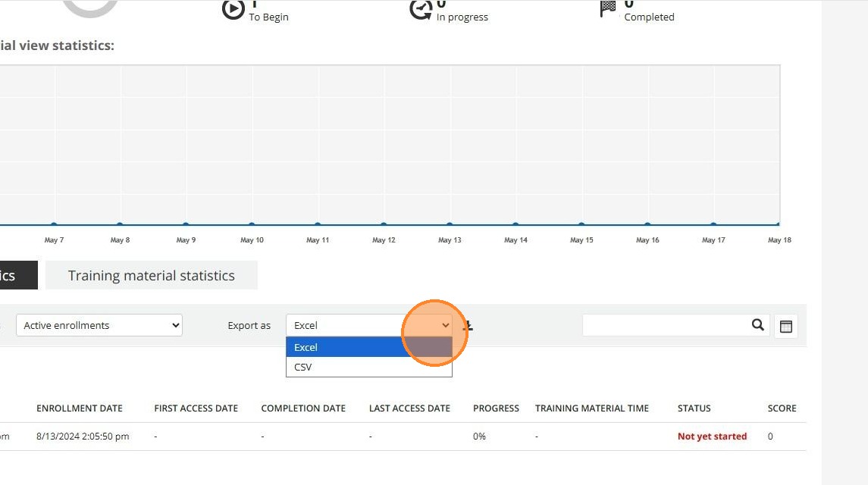Sort by Last Access Date column
868x485 pixels.
coord(409,408)
